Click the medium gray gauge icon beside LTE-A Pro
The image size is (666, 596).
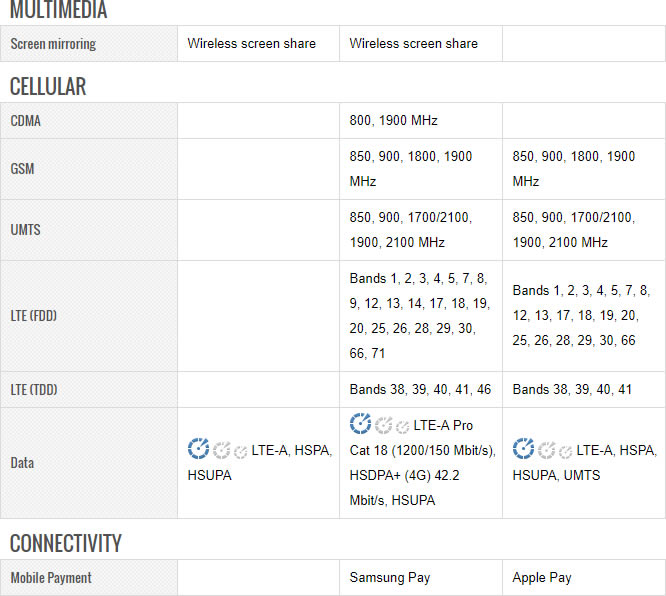pos(383,426)
